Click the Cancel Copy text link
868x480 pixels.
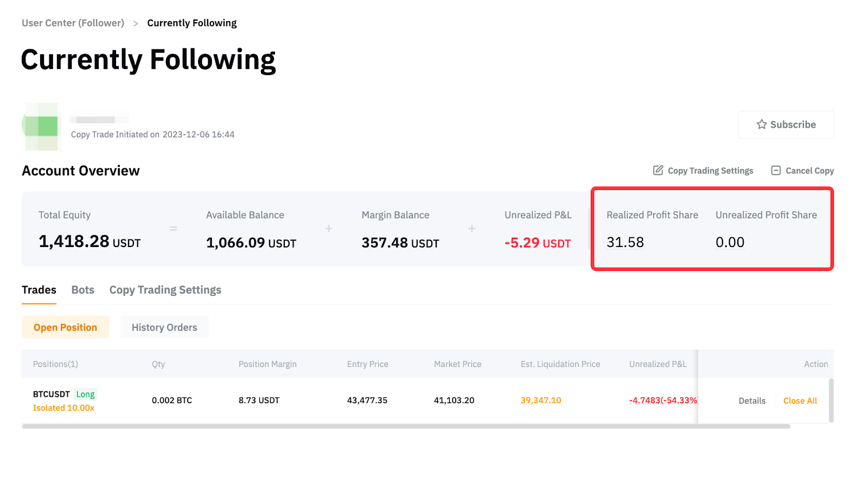809,170
